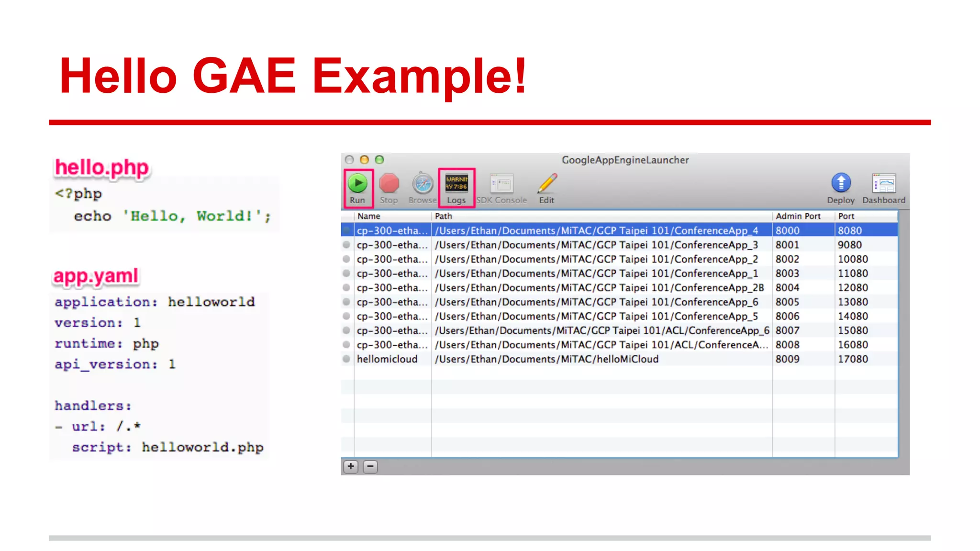Click admin port 8006 cell
Image resolution: width=980 pixels, height=551 pixels.
coord(788,316)
